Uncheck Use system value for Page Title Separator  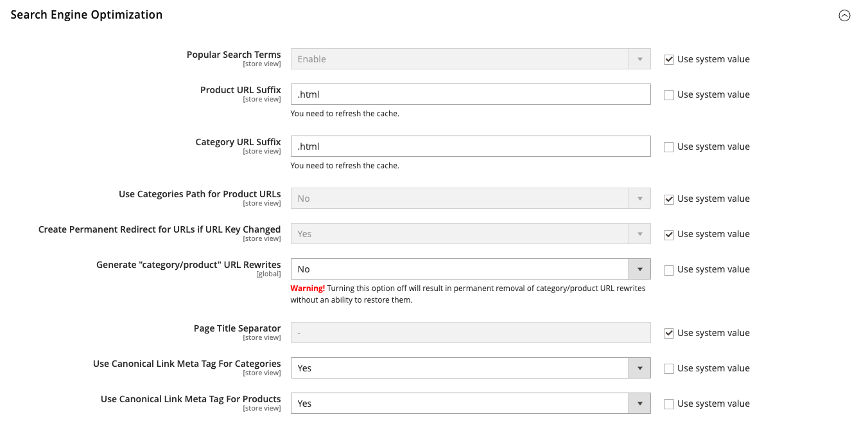pyautogui.click(x=668, y=333)
